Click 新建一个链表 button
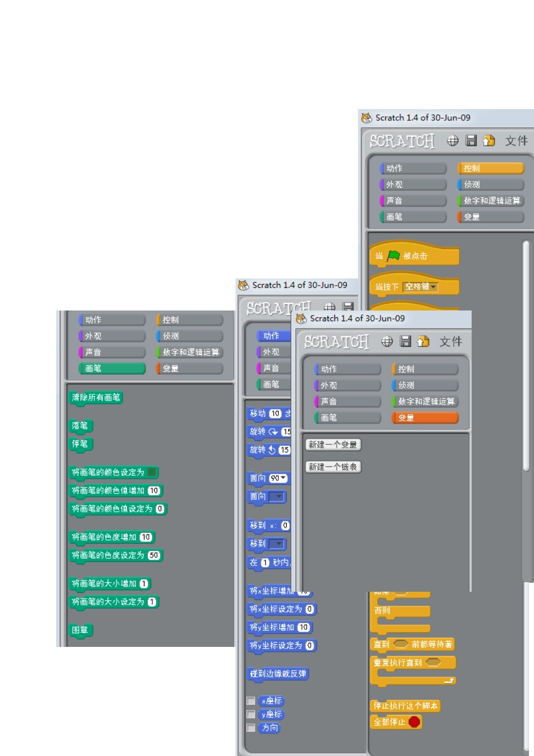534x756 pixels. (x=333, y=467)
